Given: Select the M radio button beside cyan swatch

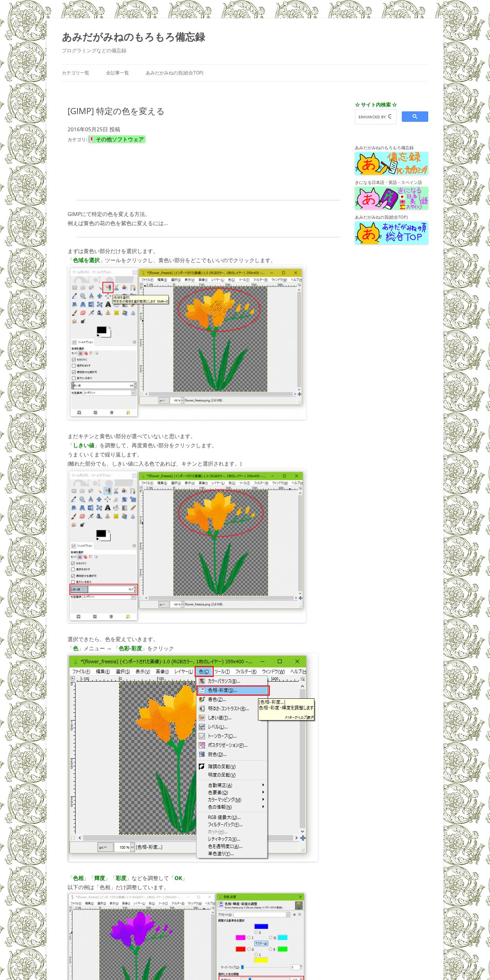Looking at the screenshot, I should pyautogui.click(x=271, y=938).
